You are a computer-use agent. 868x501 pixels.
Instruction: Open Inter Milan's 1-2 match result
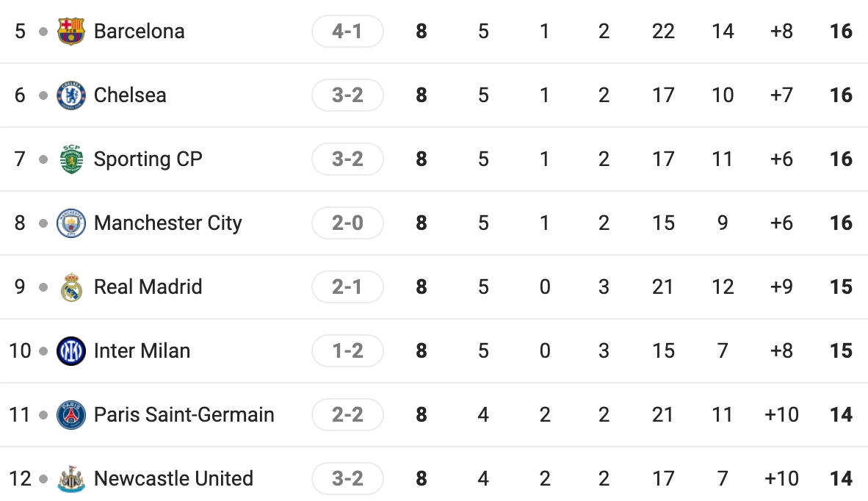(347, 351)
